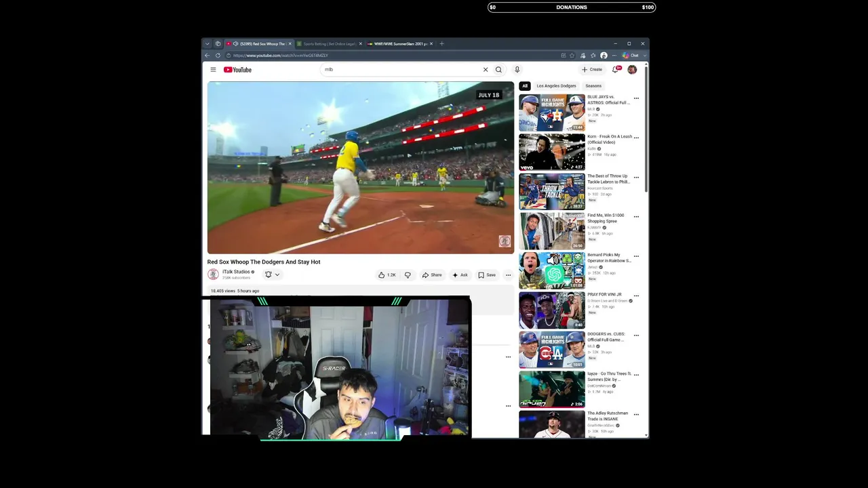Click the magnifier search button
868x488 pixels.
498,70
